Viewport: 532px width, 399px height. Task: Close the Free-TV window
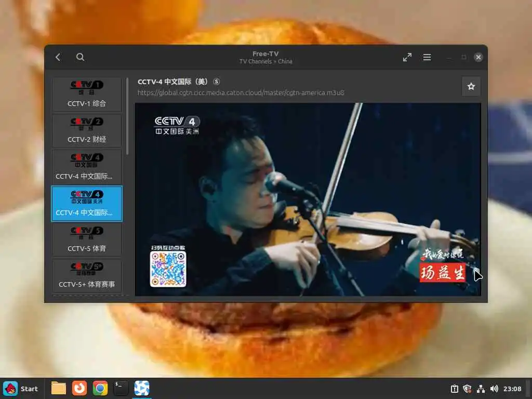[478, 57]
